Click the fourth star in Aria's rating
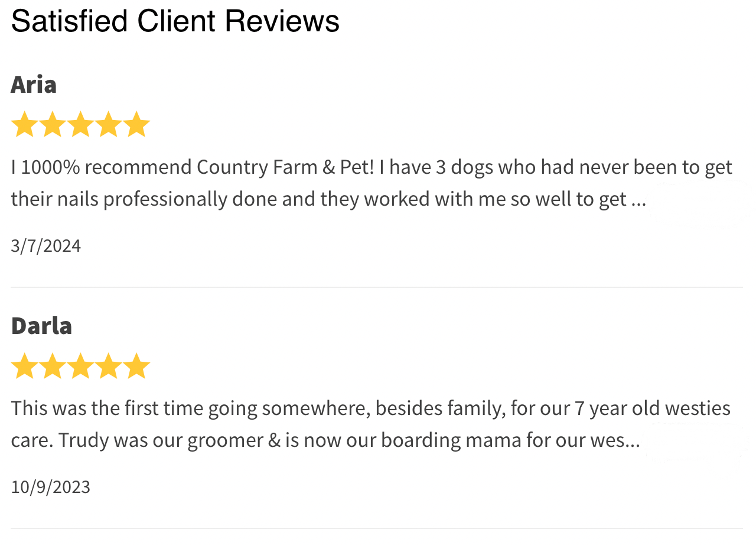This screenshot has width=756, height=545. tap(109, 125)
